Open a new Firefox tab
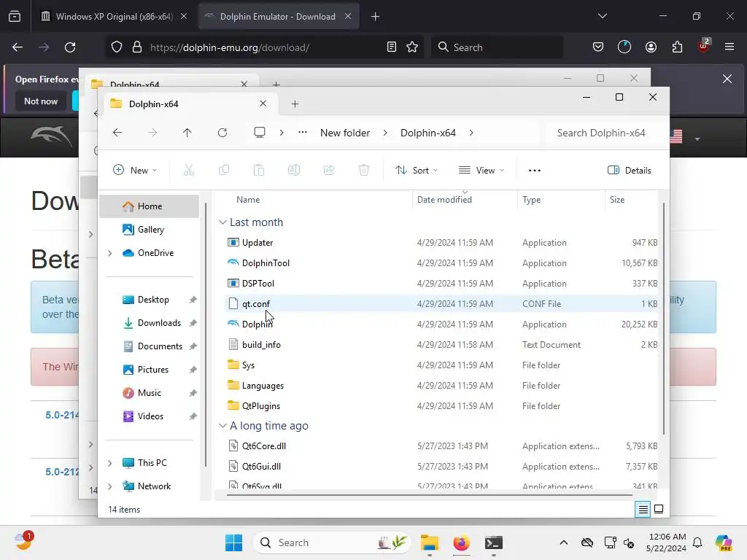Viewport: 747px width, 560px height. click(376, 17)
